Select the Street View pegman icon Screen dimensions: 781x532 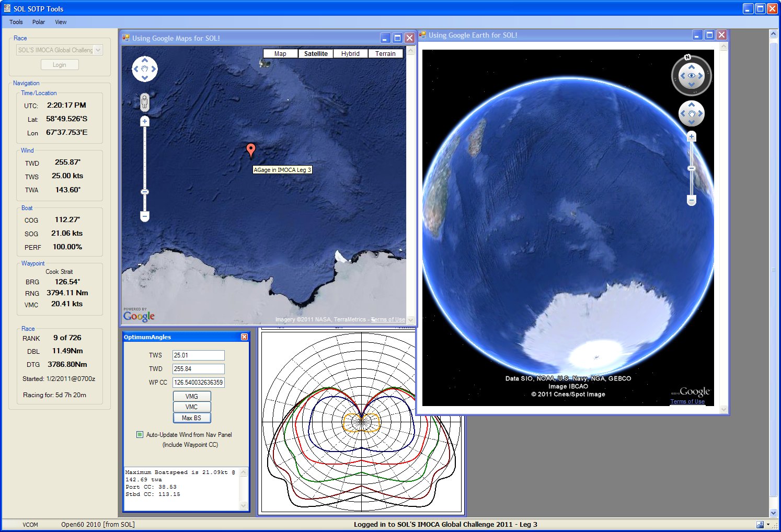(x=145, y=102)
